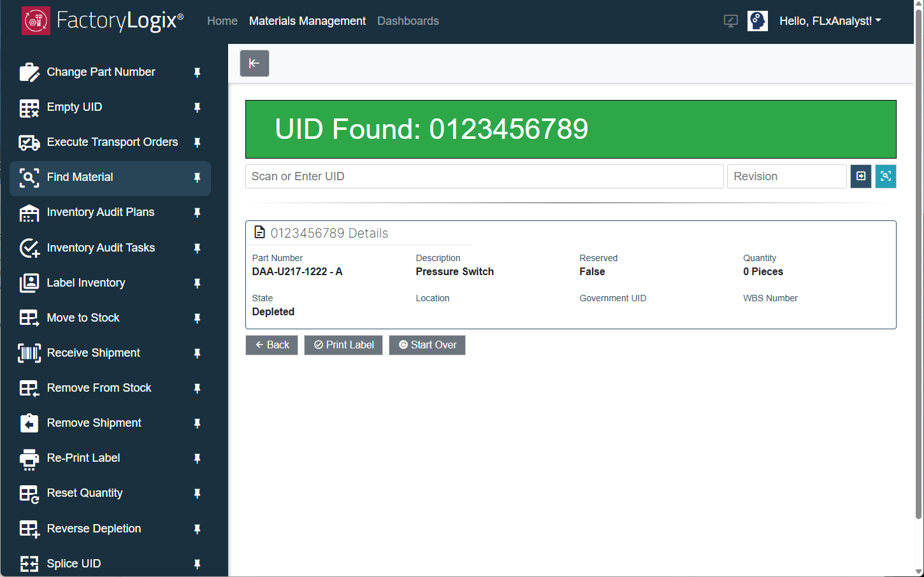Select the Re-Print Label tool

[83, 457]
